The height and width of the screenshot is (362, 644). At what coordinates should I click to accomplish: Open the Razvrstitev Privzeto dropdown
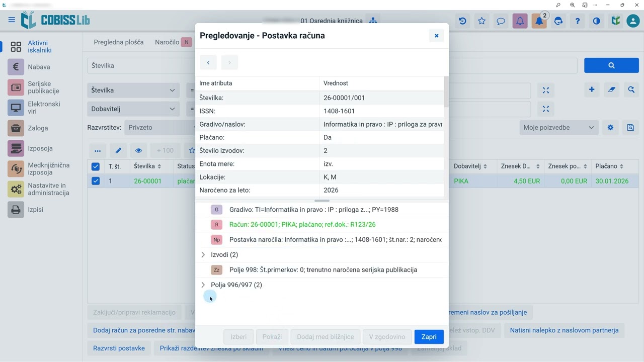[159, 128]
